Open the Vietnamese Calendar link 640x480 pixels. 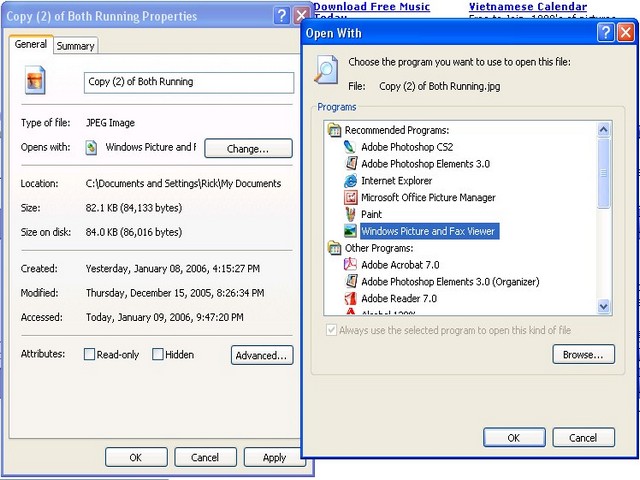528,7
